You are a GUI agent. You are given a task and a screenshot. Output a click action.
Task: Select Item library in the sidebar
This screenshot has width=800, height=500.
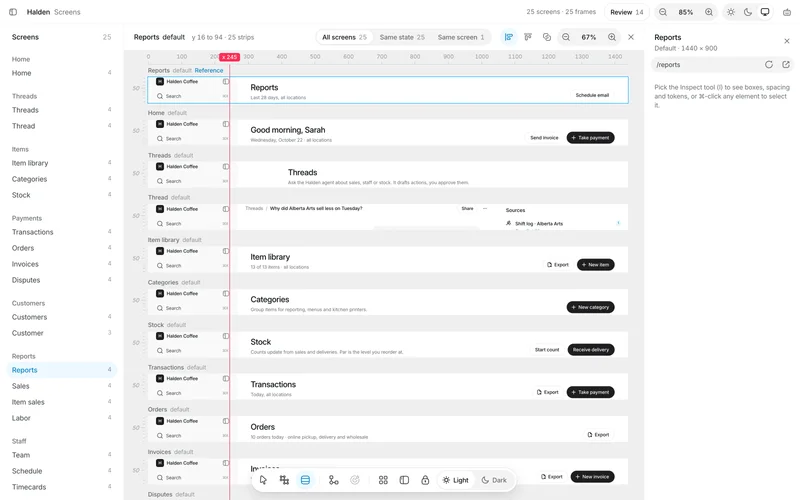(61, 163)
